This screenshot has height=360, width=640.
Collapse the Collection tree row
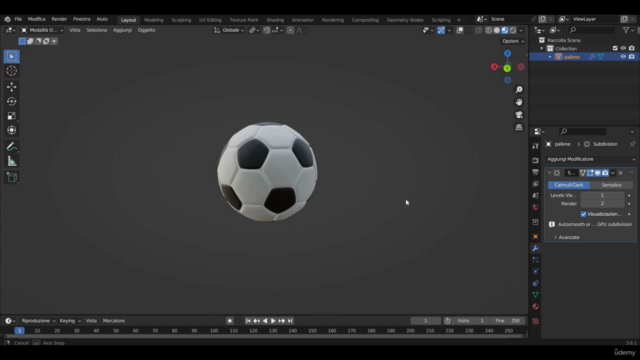click(542, 49)
